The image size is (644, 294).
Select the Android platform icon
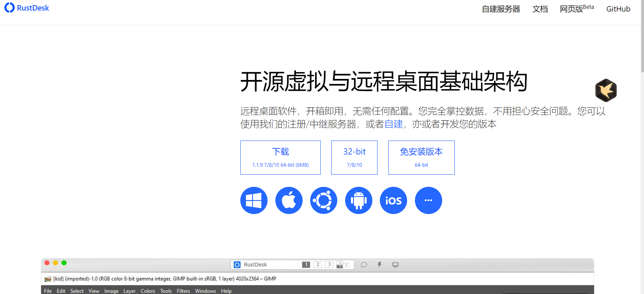click(x=358, y=200)
